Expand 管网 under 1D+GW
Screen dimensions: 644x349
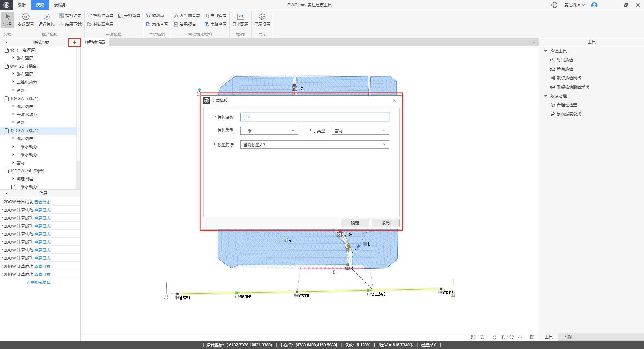pyautogui.click(x=13, y=122)
